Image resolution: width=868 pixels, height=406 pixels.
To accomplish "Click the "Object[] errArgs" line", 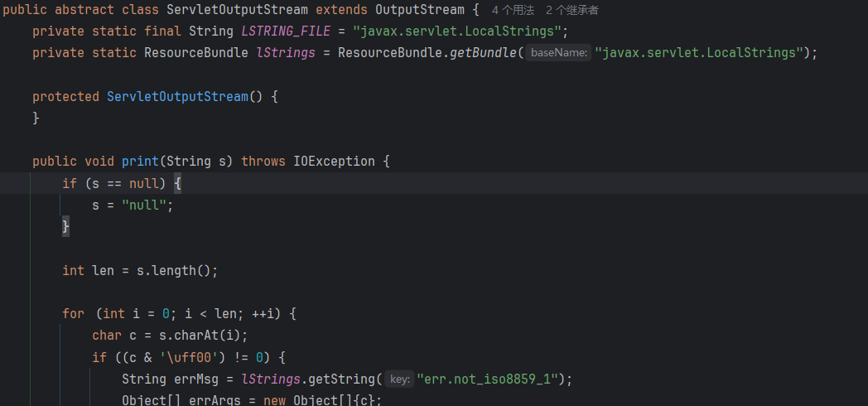I will click(x=252, y=400).
